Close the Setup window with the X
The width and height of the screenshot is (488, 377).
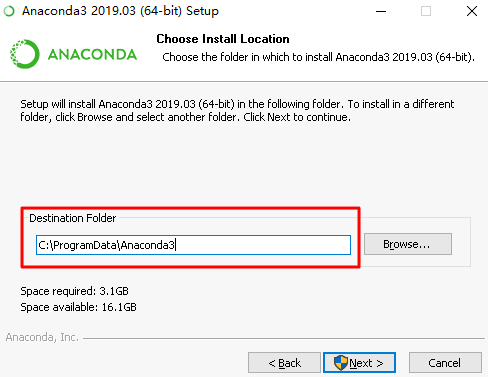coord(472,11)
